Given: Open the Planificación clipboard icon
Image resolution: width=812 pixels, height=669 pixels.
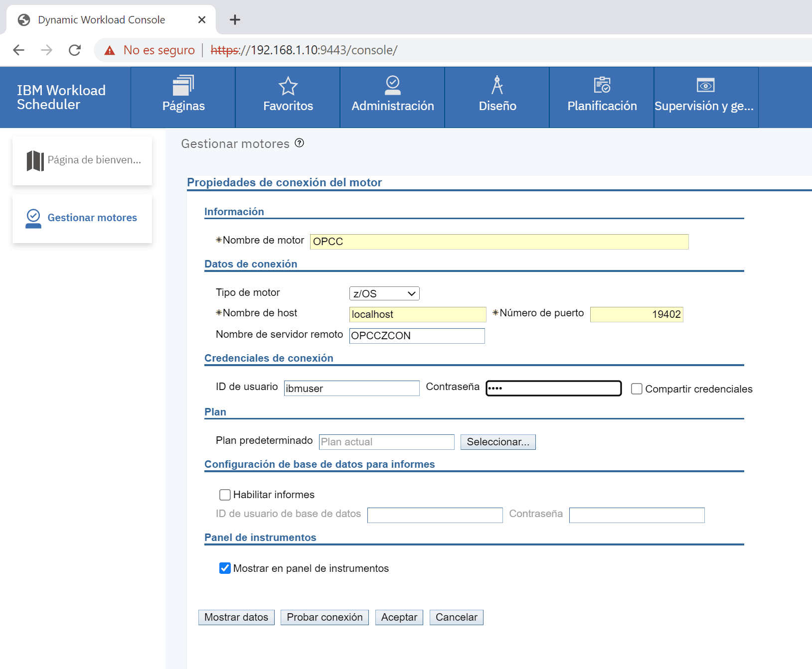Looking at the screenshot, I should [602, 85].
